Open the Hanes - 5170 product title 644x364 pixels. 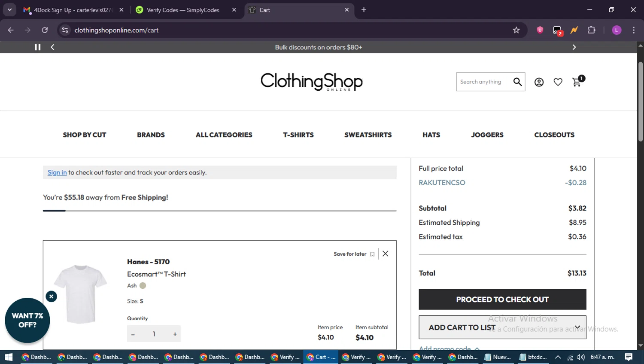148,262
